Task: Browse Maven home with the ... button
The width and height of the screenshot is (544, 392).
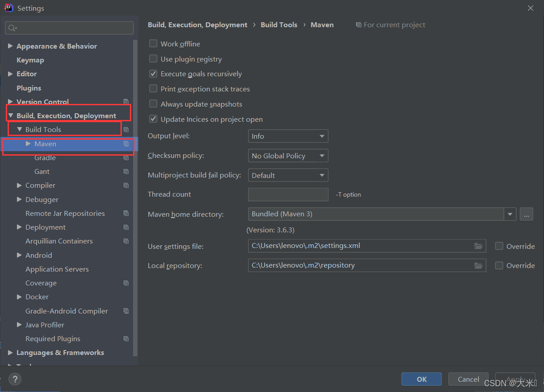Action: [527, 214]
